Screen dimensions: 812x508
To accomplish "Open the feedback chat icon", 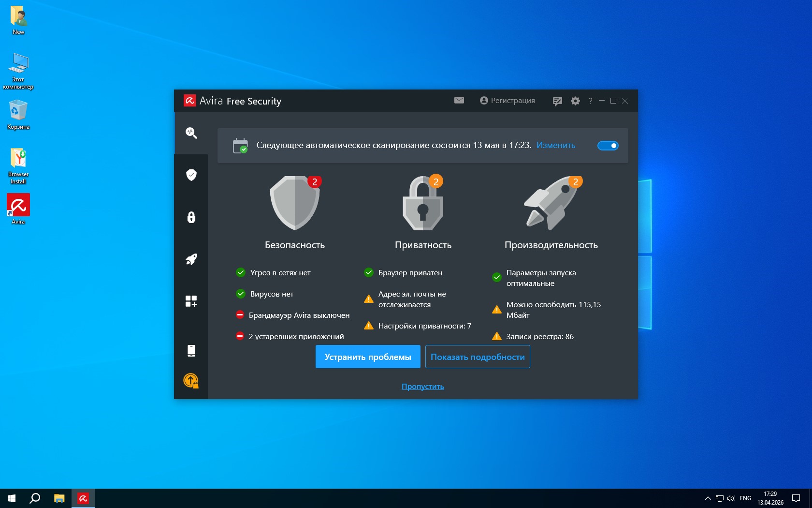I will click(557, 101).
